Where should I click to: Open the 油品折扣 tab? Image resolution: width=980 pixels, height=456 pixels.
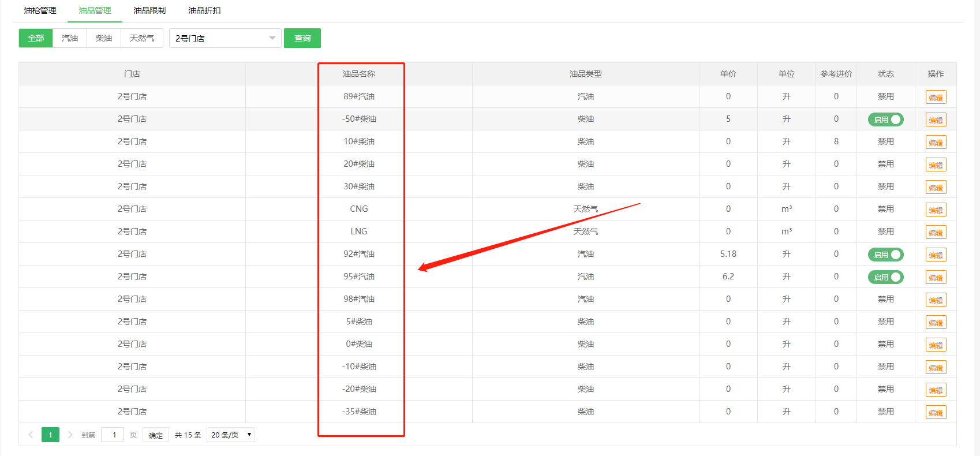pos(204,10)
